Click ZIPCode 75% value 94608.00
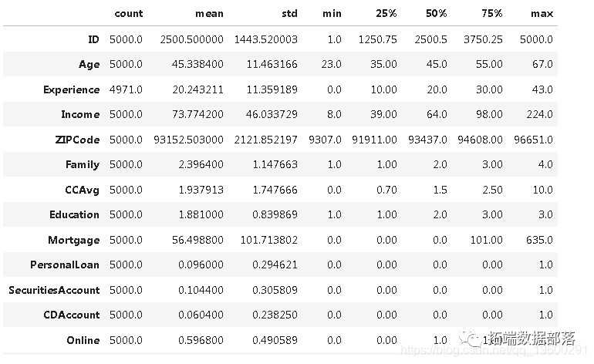594x364 pixels. coord(480,140)
